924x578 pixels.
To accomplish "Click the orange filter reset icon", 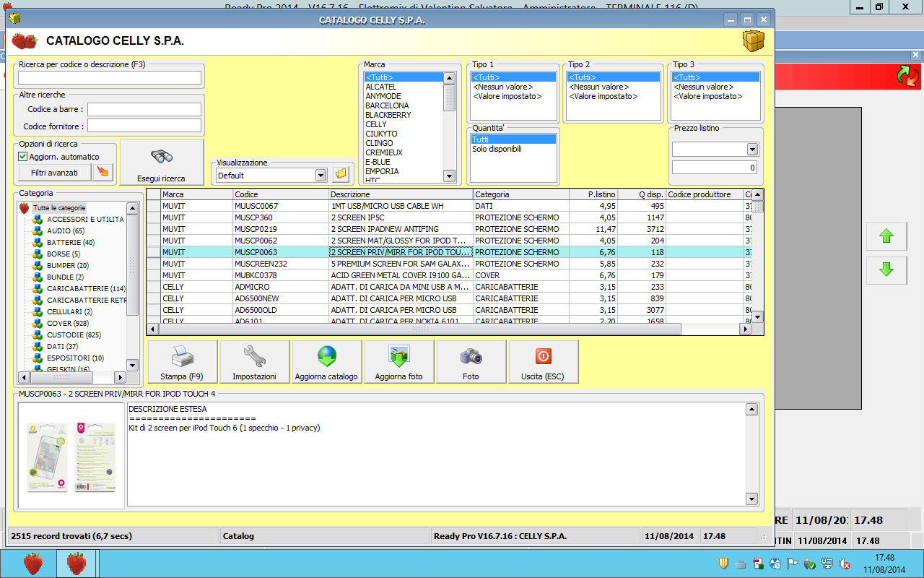I will pyautogui.click(x=103, y=173).
